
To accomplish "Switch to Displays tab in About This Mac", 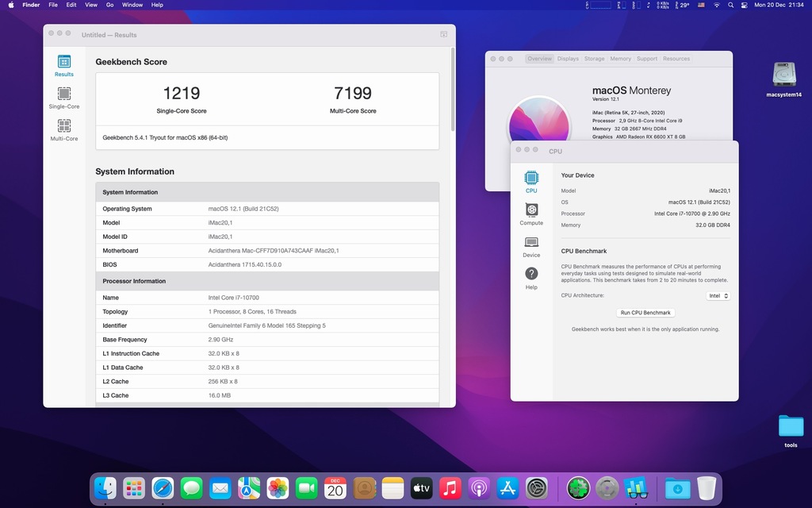I will coord(568,59).
